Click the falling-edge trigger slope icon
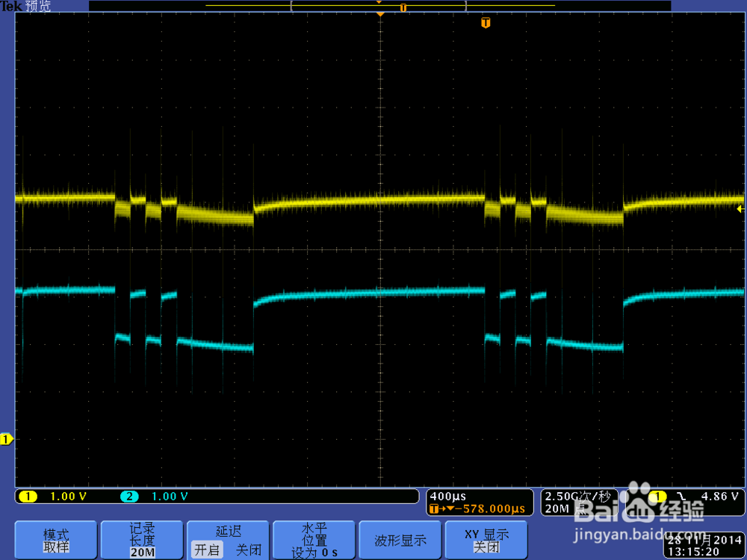747x560 pixels. click(x=682, y=497)
